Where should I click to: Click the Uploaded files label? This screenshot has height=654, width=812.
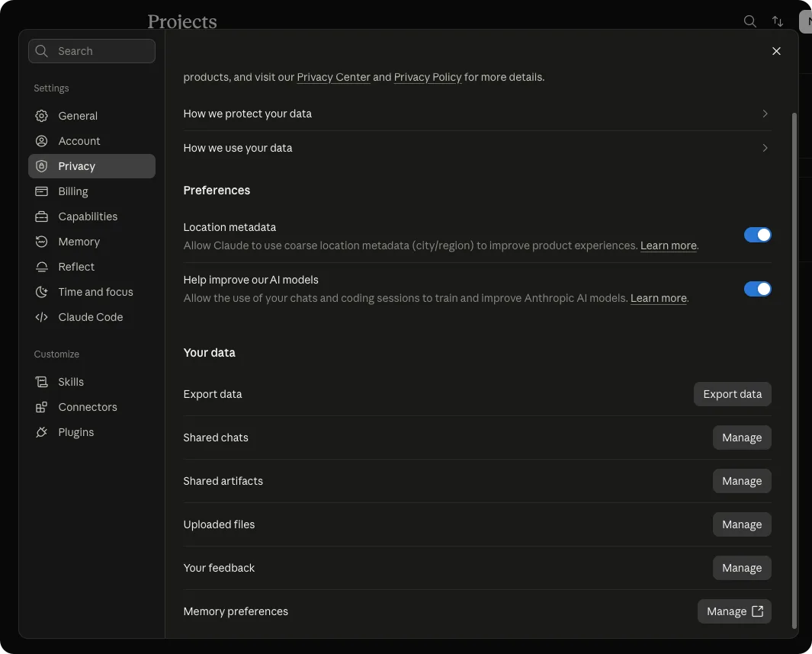point(219,524)
